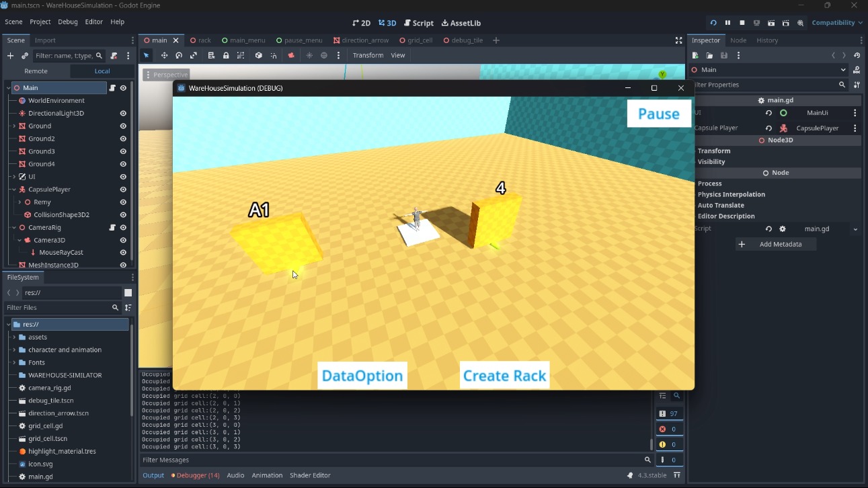Switch to the Debugger tab in bottom panel

[196, 475]
